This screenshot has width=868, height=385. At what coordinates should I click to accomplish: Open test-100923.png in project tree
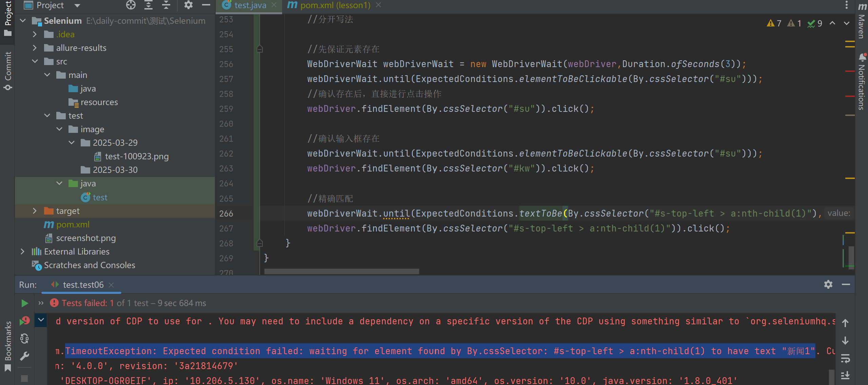pyautogui.click(x=136, y=156)
